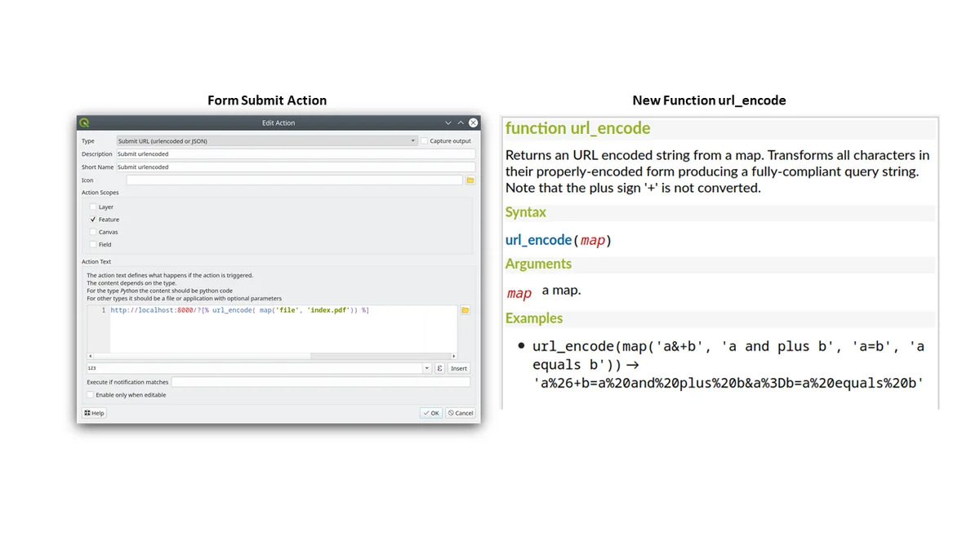Viewport: 980px width, 551px height.
Task: Check the Layer action scope
Action: (x=93, y=207)
